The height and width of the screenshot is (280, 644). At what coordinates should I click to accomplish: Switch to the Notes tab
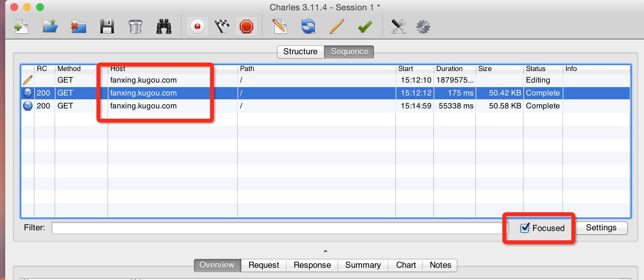[x=440, y=265]
